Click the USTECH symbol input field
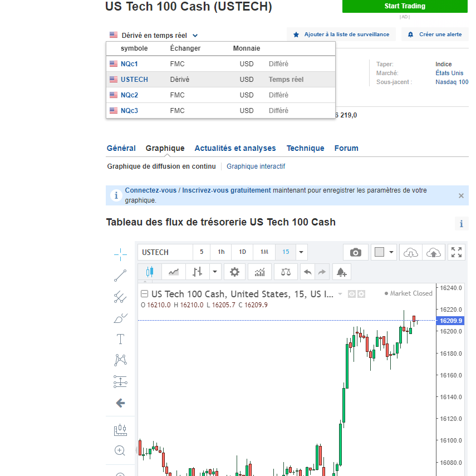The height and width of the screenshot is (476, 476). (x=165, y=252)
